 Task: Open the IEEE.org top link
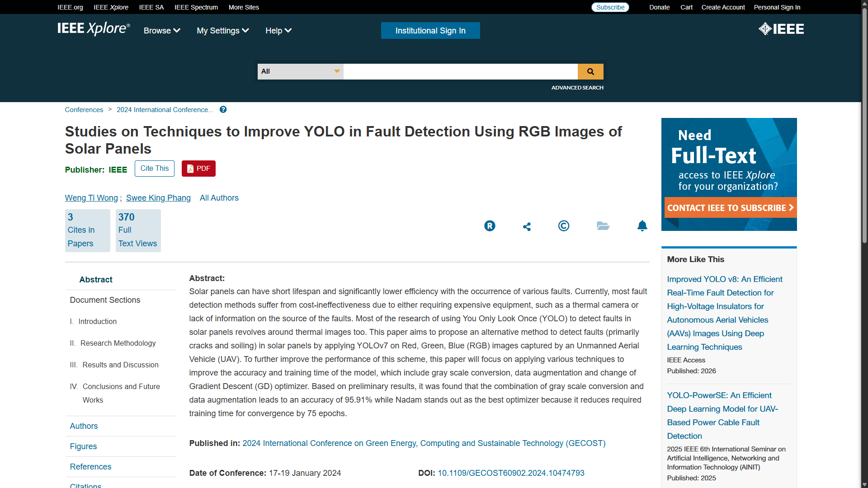pyautogui.click(x=70, y=7)
